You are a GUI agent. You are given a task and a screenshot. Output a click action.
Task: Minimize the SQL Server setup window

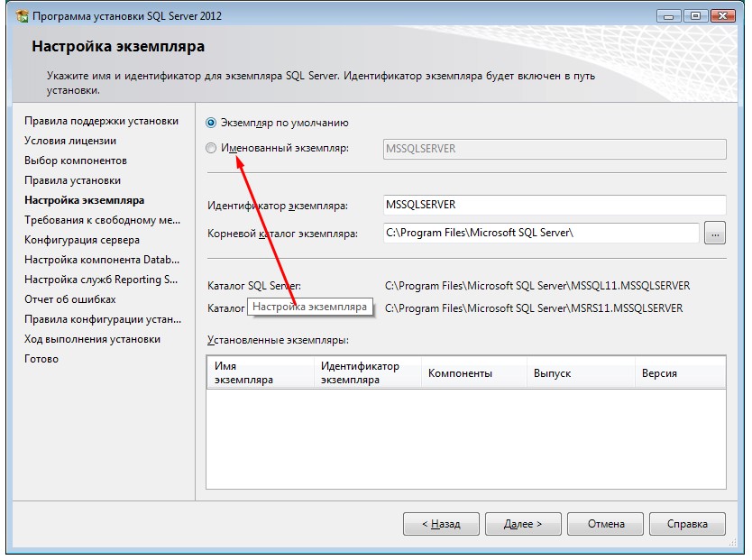(x=668, y=16)
